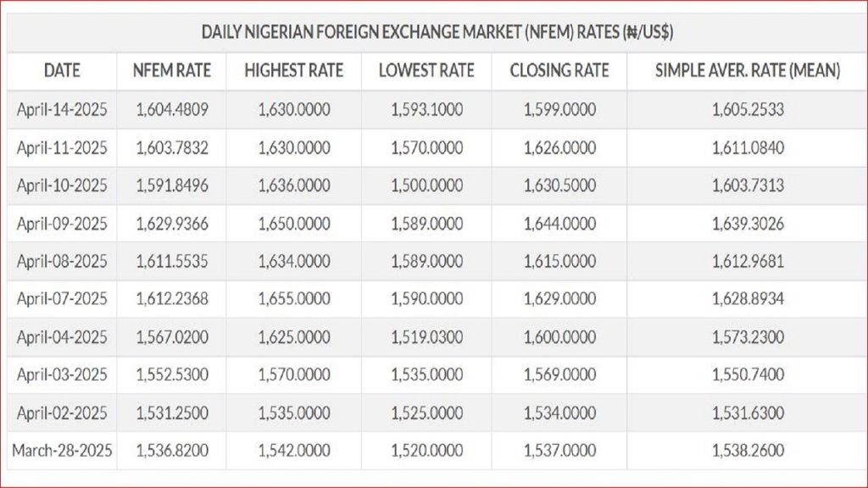Click lowest rate value 1,519.0300

pyautogui.click(x=426, y=337)
